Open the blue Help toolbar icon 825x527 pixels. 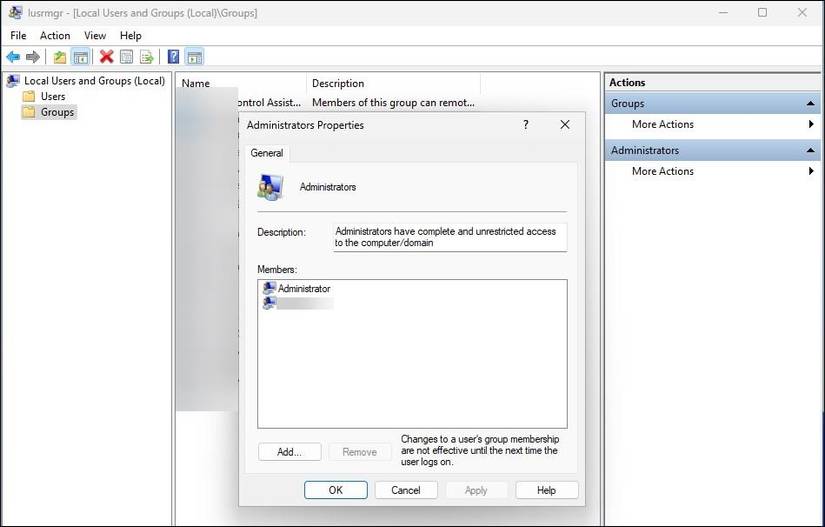coord(173,57)
